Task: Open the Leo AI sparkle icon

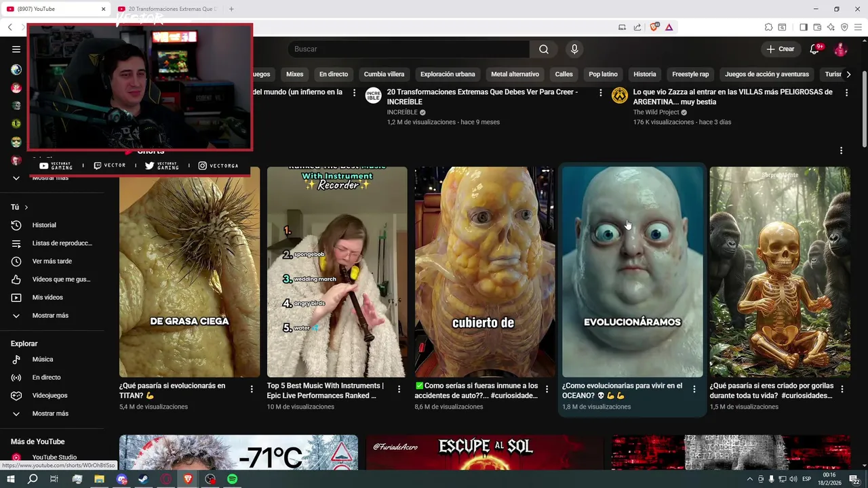Action: pos(831,27)
